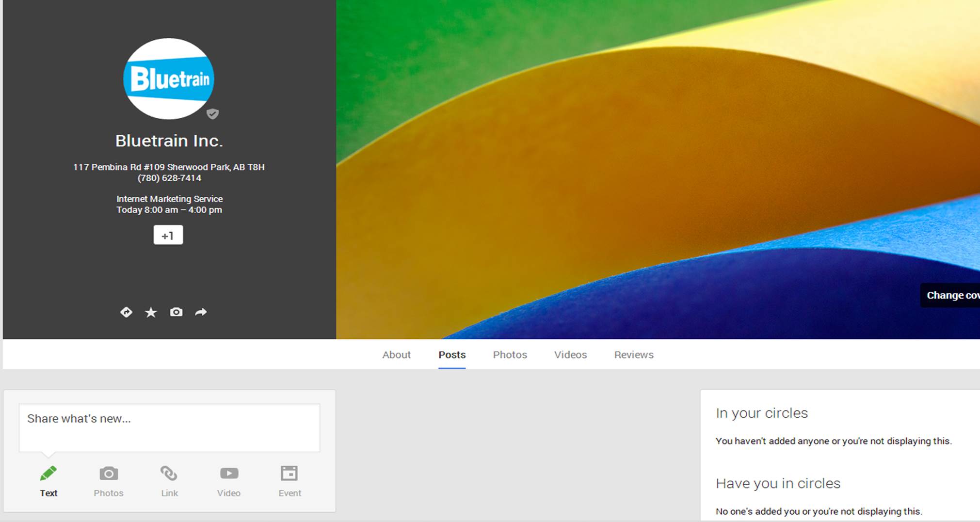The image size is (980, 522).
Task: Select the Photos camera post option
Action: coord(109,482)
